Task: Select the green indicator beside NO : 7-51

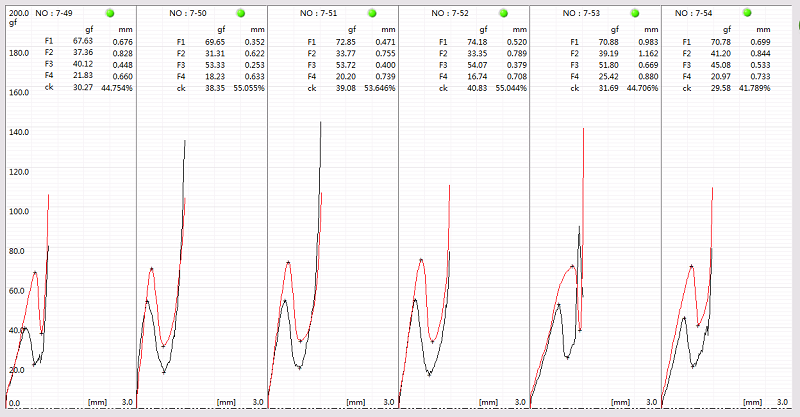Action: tap(372, 13)
